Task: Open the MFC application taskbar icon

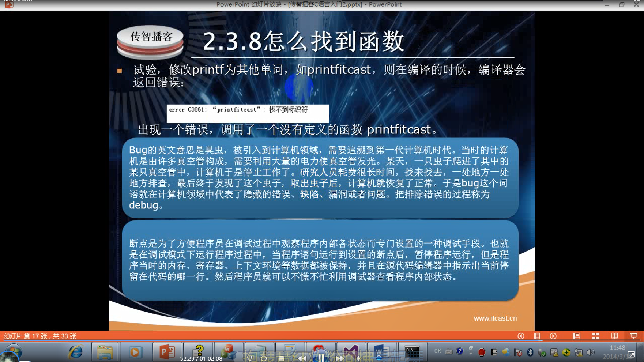Action: point(229,351)
